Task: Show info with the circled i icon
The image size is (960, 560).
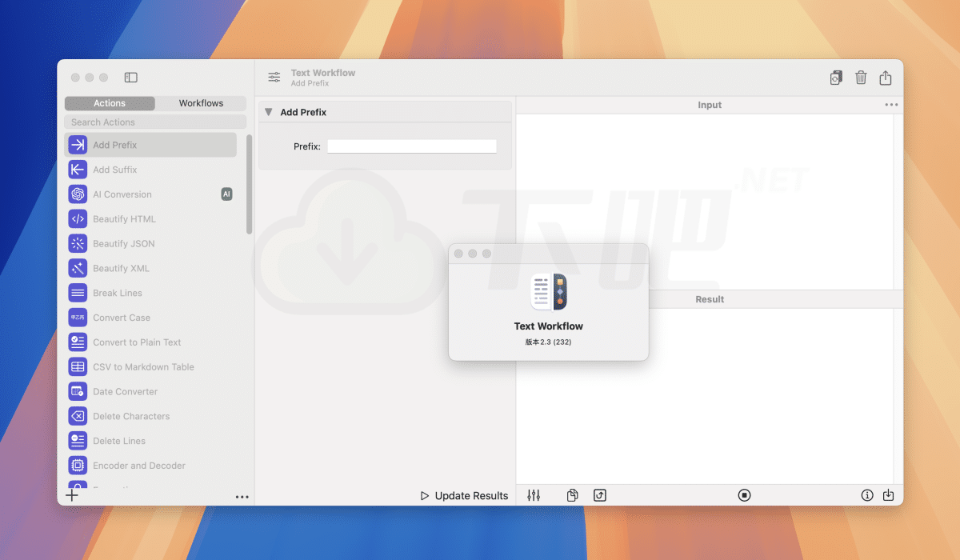Action: coord(867,496)
